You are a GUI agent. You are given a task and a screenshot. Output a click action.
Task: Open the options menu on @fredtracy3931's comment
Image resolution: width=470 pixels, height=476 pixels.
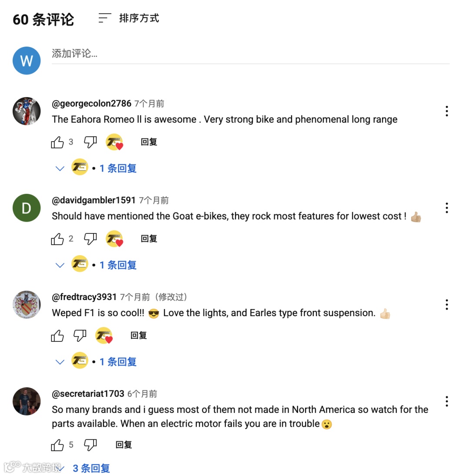446,304
